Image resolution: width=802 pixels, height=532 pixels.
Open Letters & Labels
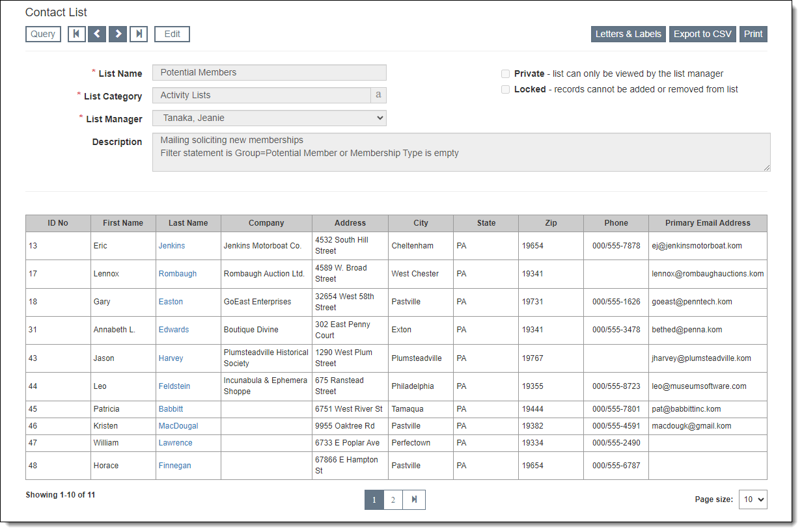pos(628,34)
